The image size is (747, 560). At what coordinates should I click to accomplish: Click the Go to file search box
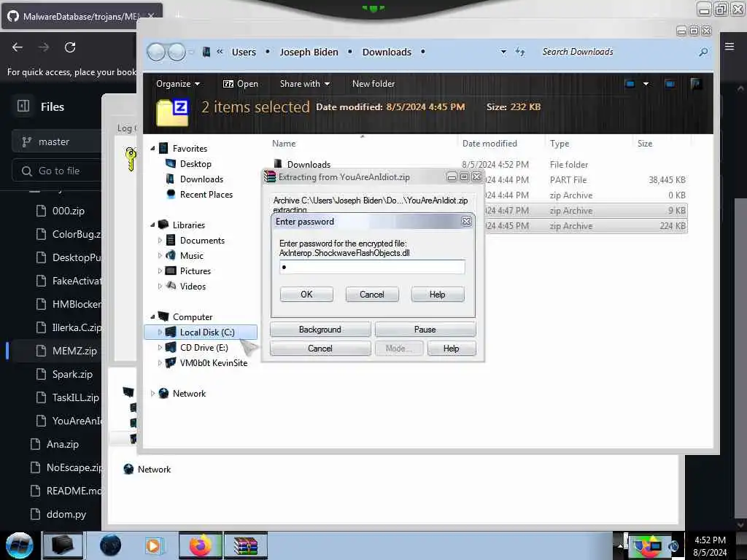[x=56, y=171]
